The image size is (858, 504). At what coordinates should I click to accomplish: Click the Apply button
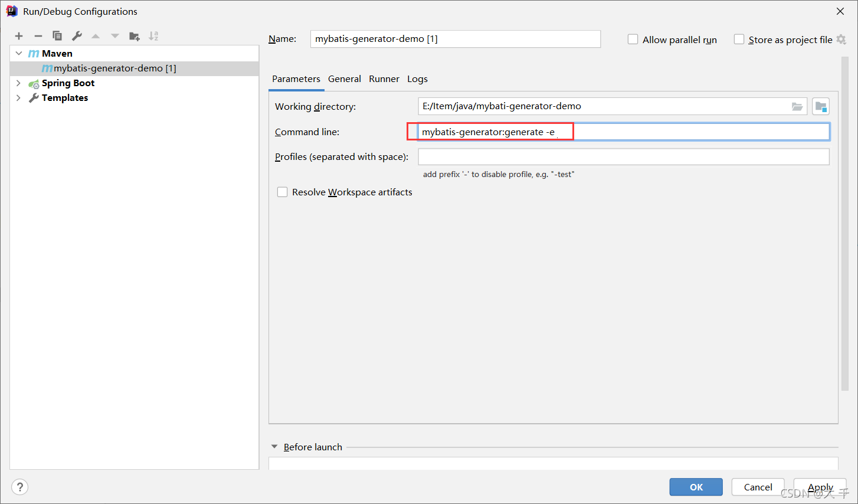tap(820, 487)
